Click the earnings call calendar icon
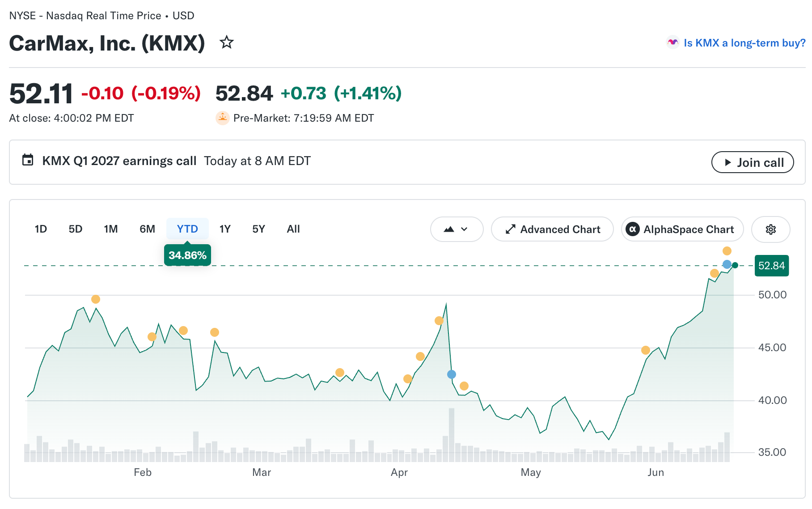812x509 pixels. (28, 160)
